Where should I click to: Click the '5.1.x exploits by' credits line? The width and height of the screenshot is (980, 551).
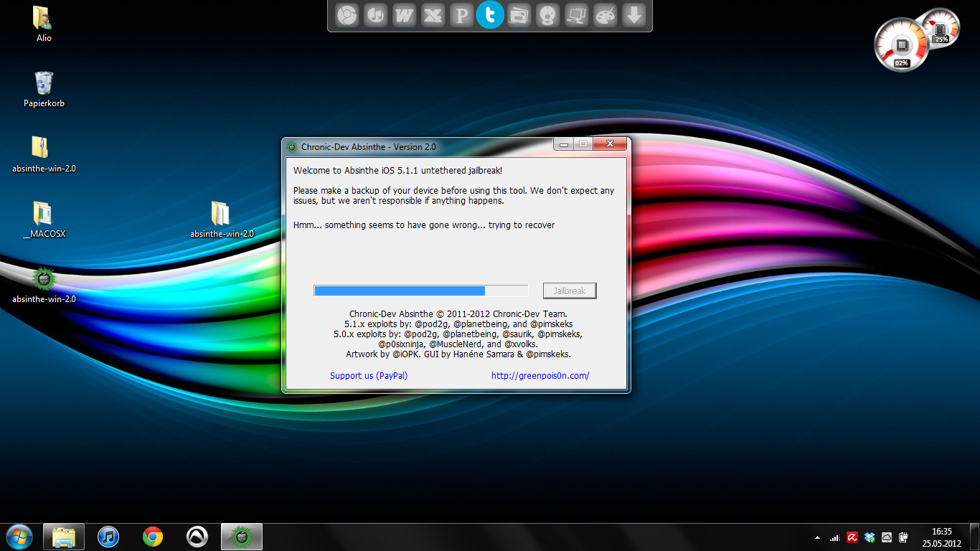point(458,324)
